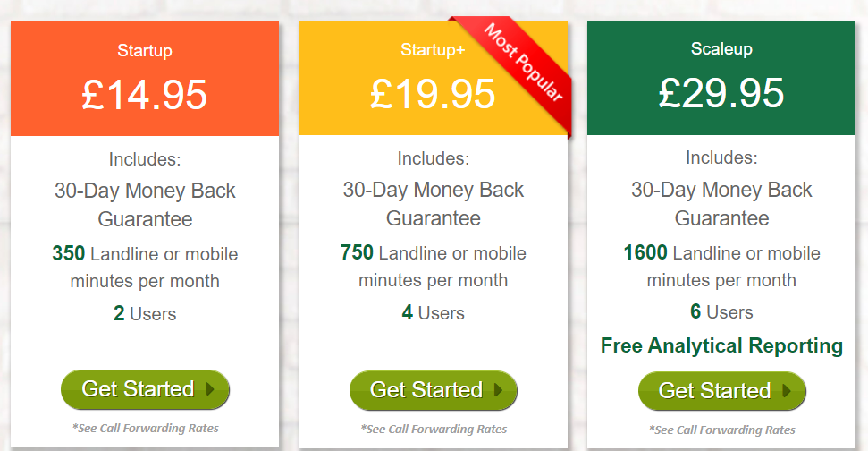Click the 1600 minutes figure in Scaleup

[645, 253]
